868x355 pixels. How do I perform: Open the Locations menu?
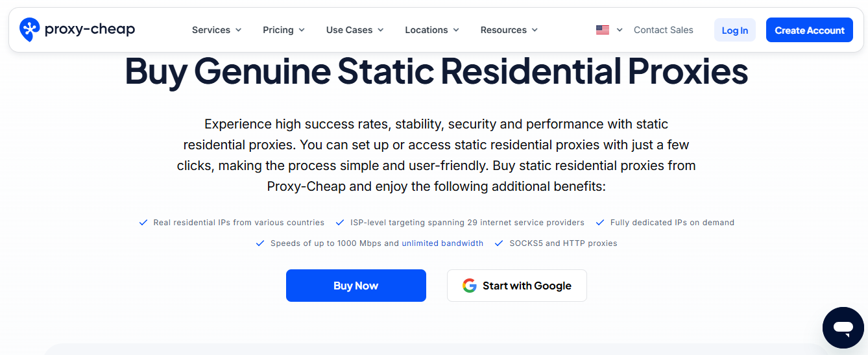[x=432, y=30]
